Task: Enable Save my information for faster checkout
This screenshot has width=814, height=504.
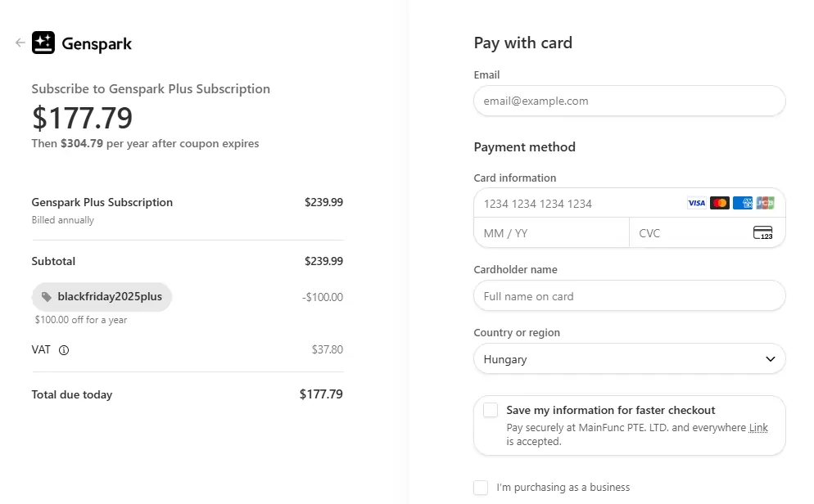Action: pyautogui.click(x=491, y=410)
